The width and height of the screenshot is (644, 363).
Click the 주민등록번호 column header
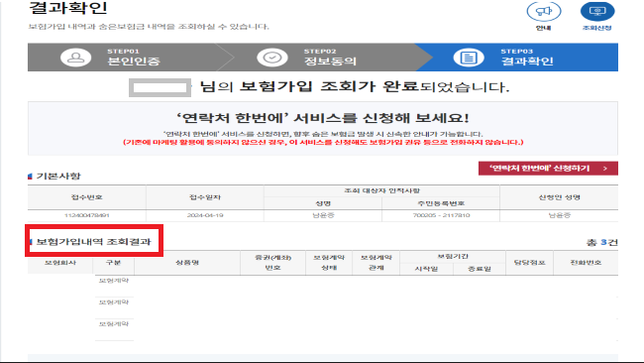pyautogui.click(x=441, y=203)
